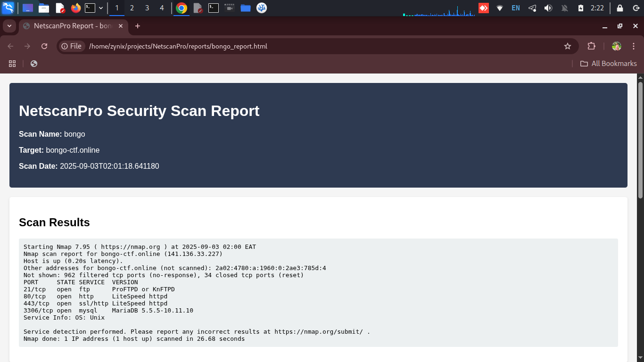The width and height of the screenshot is (644, 362).
Task: Click the globe bookmark in bookmarks bar
Action: click(x=34, y=64)
